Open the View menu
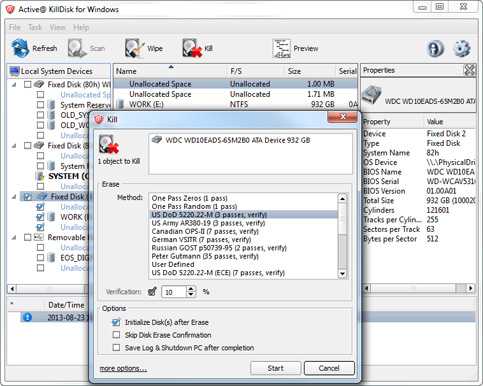The height and width of the screenshot is (386, 483). (58, 27)
